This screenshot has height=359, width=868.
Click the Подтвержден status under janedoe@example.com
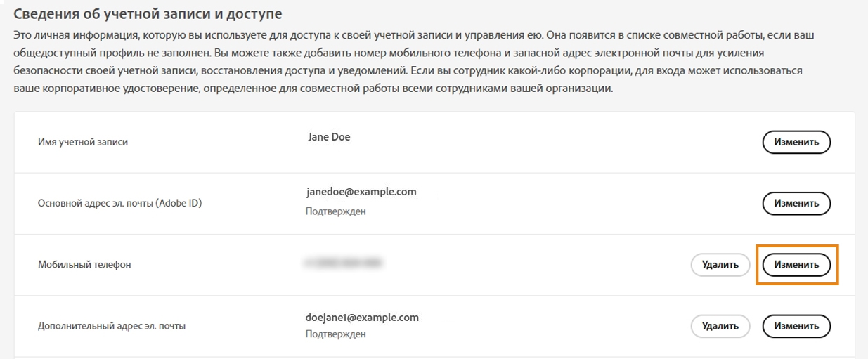pos(335,211)
